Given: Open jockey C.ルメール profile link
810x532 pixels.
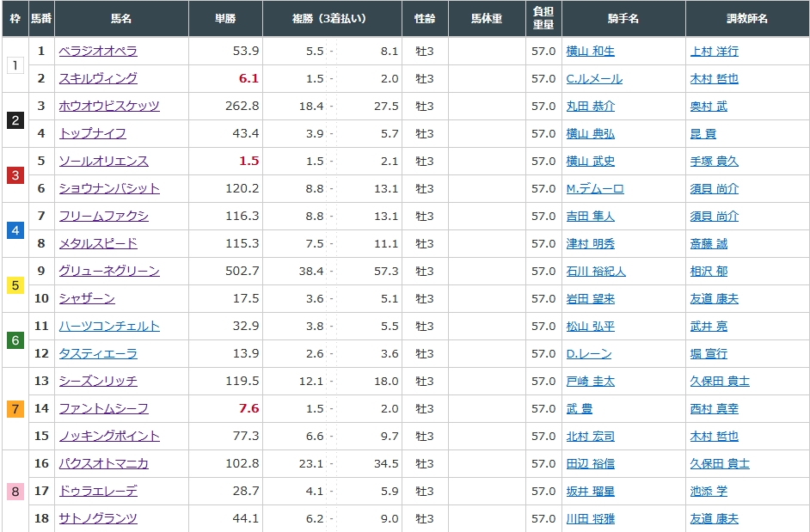Looking at the screenshot, I should [x=593, y=78].
